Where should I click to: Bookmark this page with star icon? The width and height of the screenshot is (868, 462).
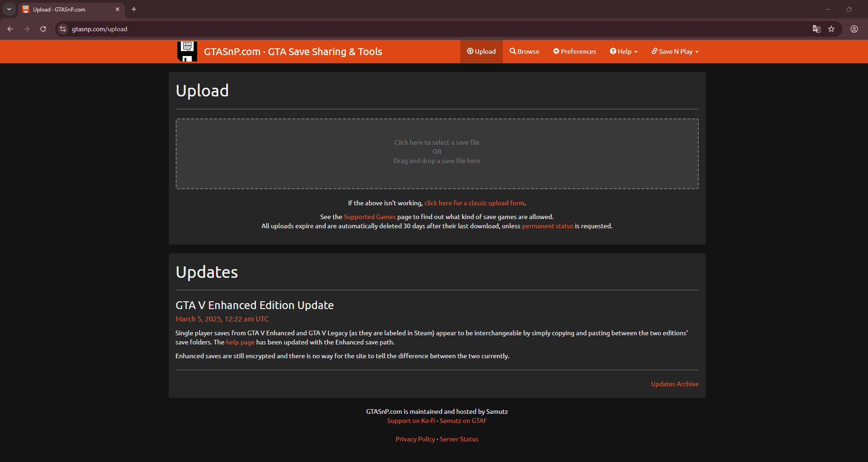[831, 29]
